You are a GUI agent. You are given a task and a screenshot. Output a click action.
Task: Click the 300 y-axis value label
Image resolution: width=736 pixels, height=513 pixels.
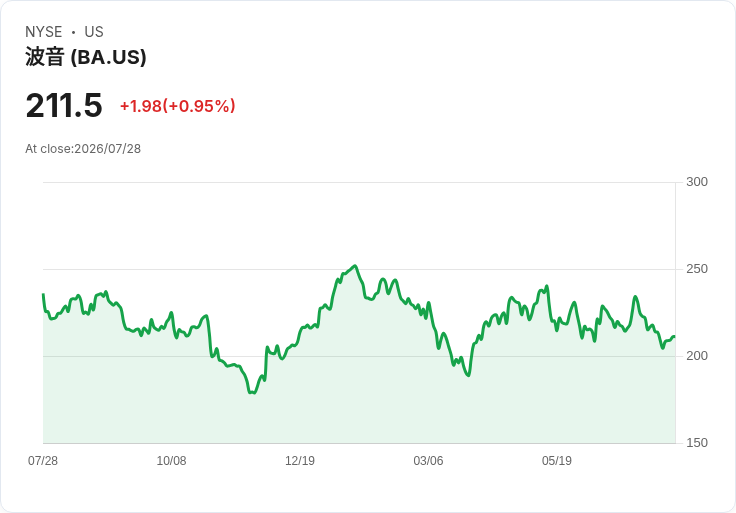pos(697,182)
